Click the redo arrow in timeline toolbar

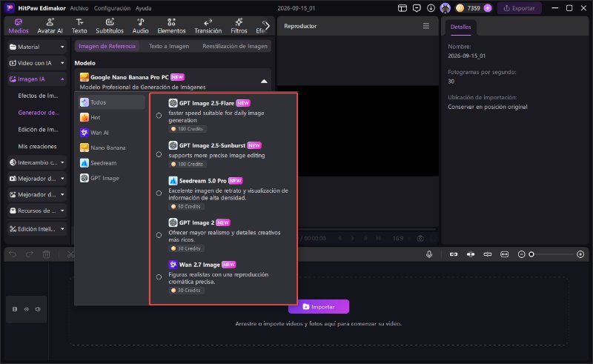point(30,254)
